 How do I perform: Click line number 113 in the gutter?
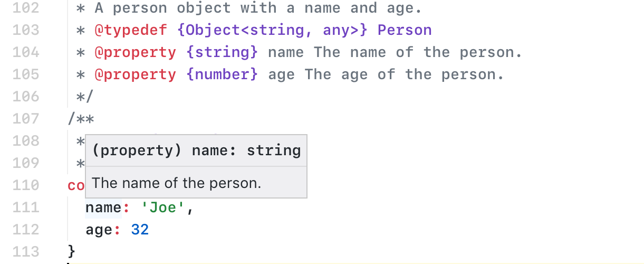pyautogui.click(x=25, y=252)
